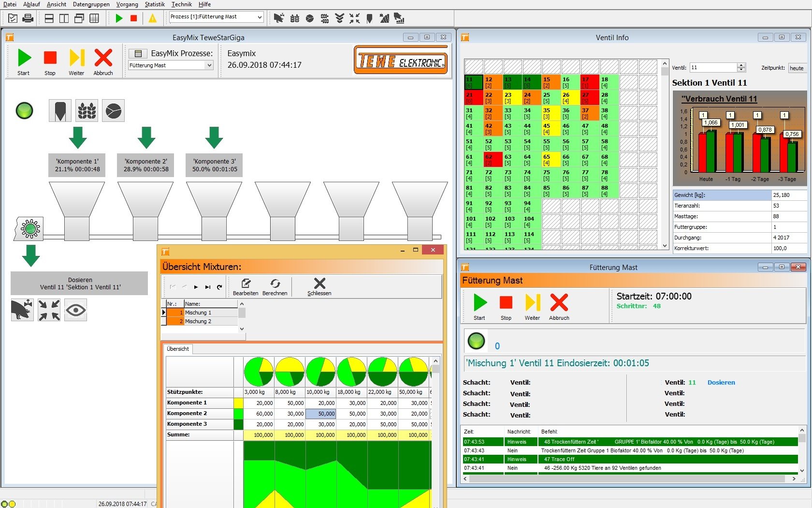The width and height of the screenshot is (812, 508).
Task: Click the yellow warning triangle in the toolbar
Action: pos(153,18)
